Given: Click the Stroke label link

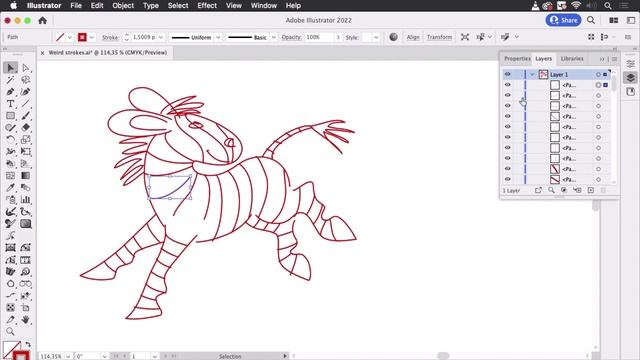Looking at the screenshot, I should coord(110,37).
